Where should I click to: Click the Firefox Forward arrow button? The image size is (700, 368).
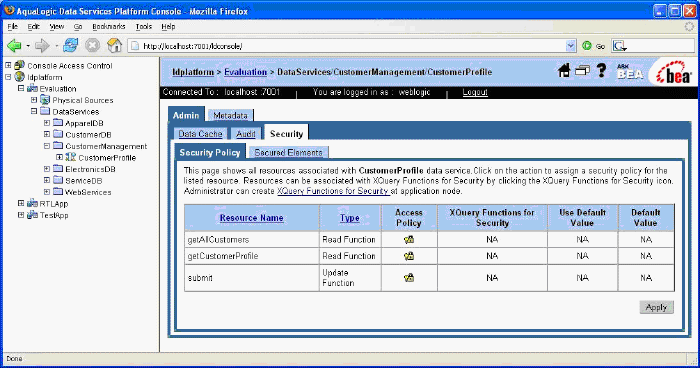(x=42, y=46)
